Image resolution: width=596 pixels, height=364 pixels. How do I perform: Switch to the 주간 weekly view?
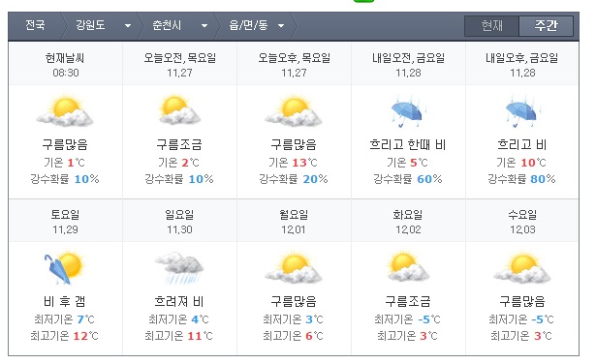[547, 26]
